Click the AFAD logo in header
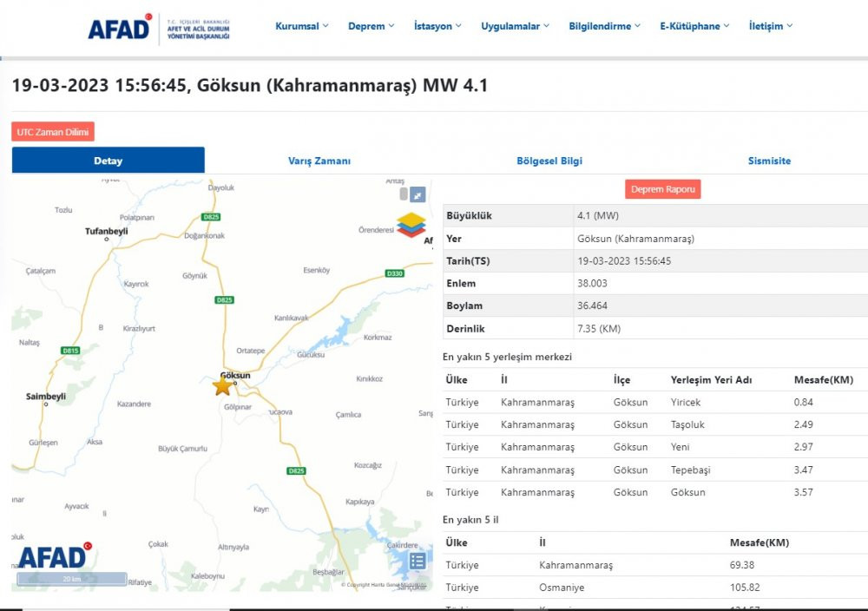 [159, 27]
